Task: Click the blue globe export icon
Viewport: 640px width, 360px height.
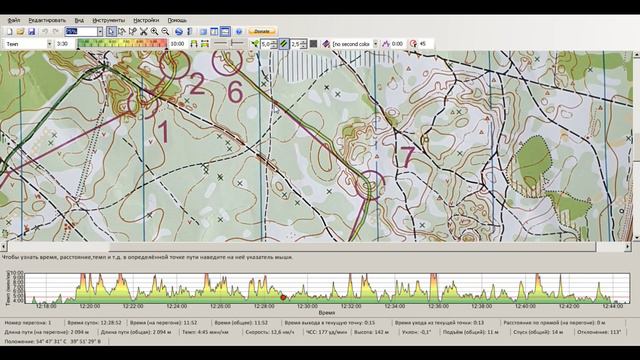Action: (x=179, y=31)
